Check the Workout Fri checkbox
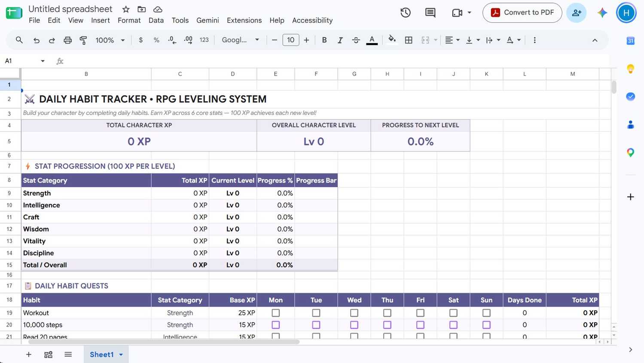This screenshot has width=644, height=363. 420,313
